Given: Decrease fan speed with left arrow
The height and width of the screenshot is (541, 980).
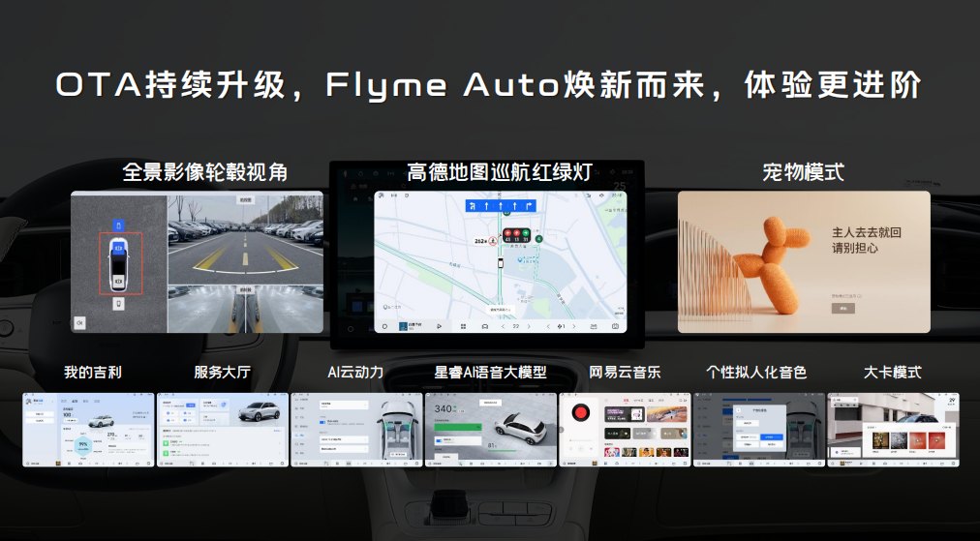Looking at the screenshot, I should [548, 326].
